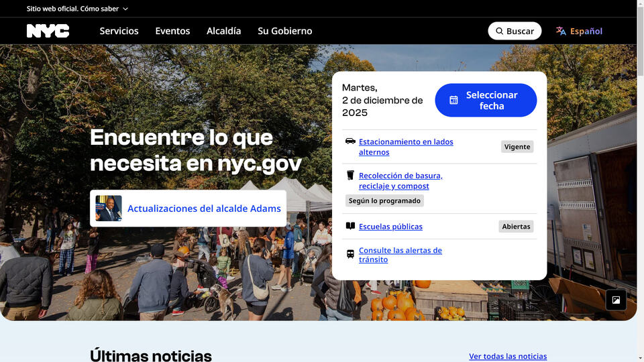
Task: Click the NYC logo
Action: click(x=48, y=31)
